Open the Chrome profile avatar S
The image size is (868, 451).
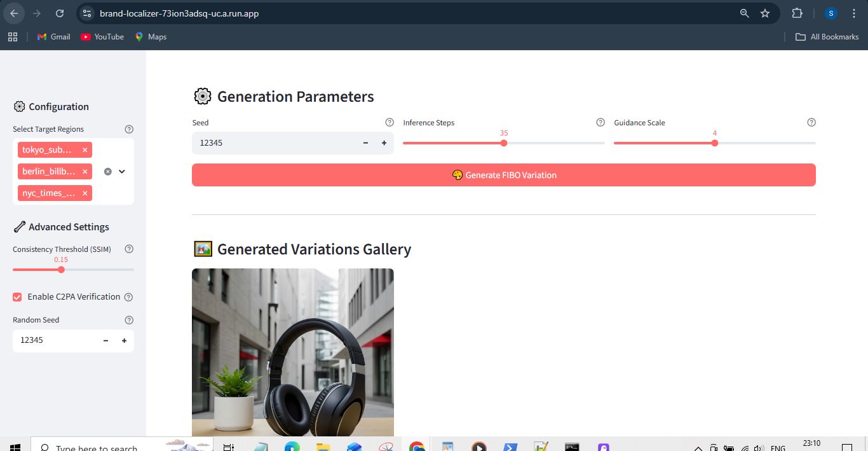(831, 13)
